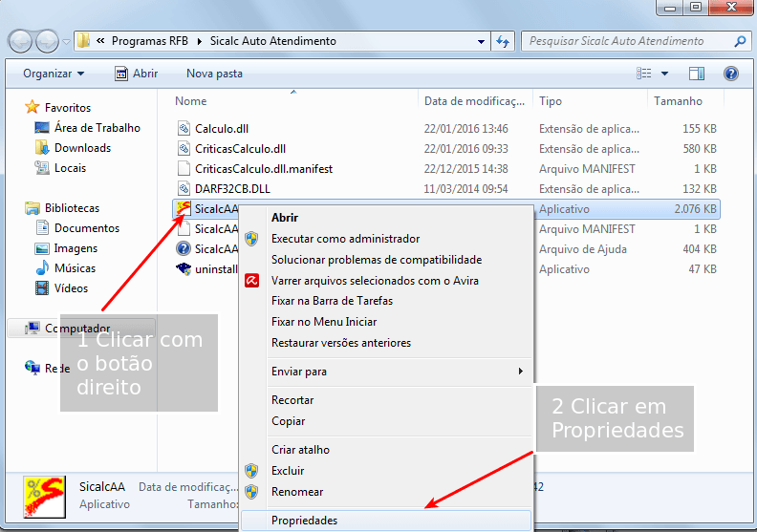Select Favoritos star in navigation pane
The width and height of the screenshot is (757, 532).
point(32,107)
